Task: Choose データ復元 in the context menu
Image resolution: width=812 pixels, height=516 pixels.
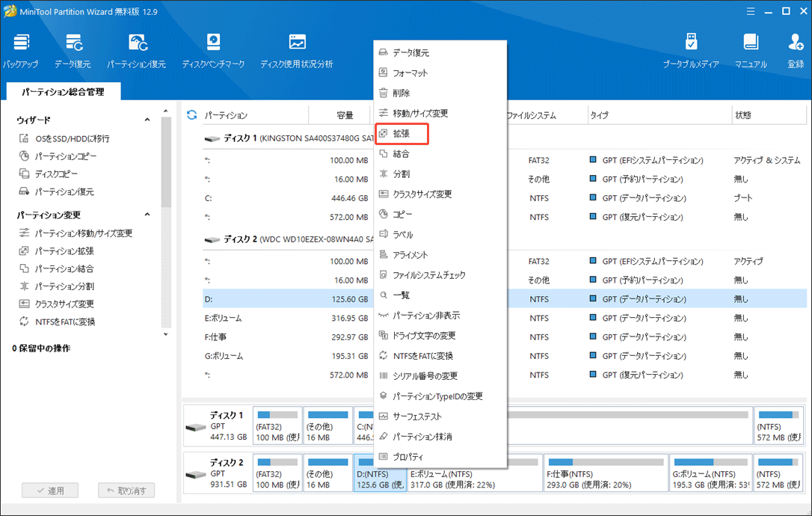Action: click(x=440, y=52)
